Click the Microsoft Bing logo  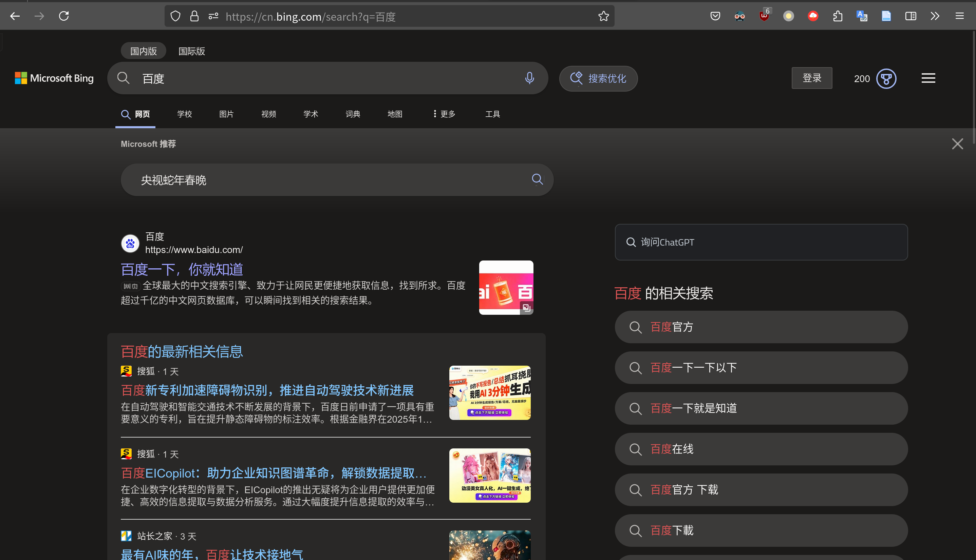[54, 78]
